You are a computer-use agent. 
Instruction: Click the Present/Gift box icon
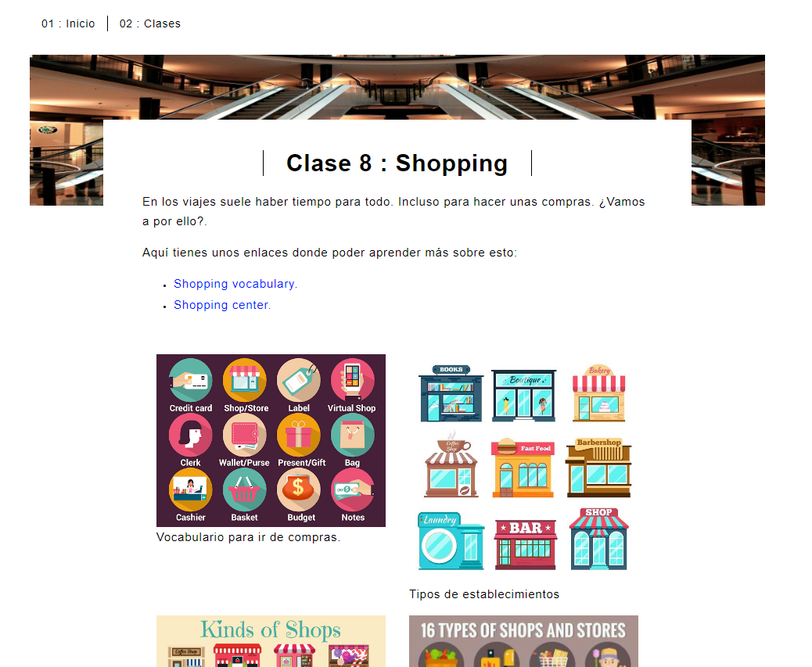[299, 435]
